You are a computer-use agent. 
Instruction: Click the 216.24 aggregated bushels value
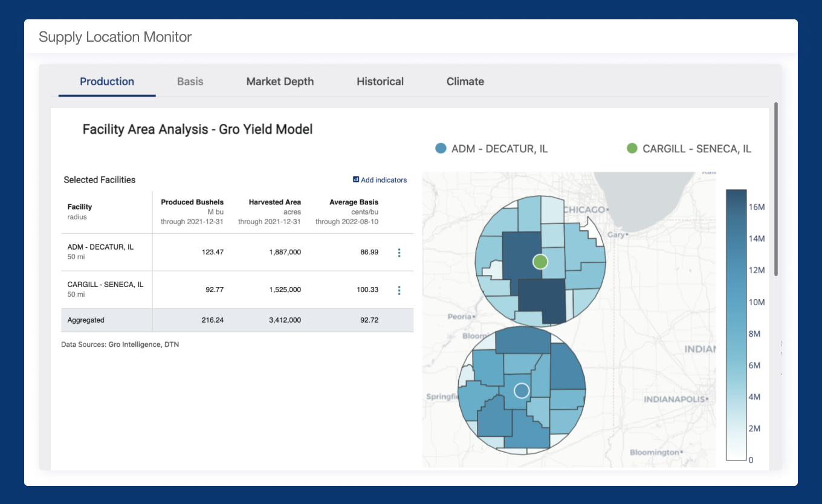click(x=213, y=320)
